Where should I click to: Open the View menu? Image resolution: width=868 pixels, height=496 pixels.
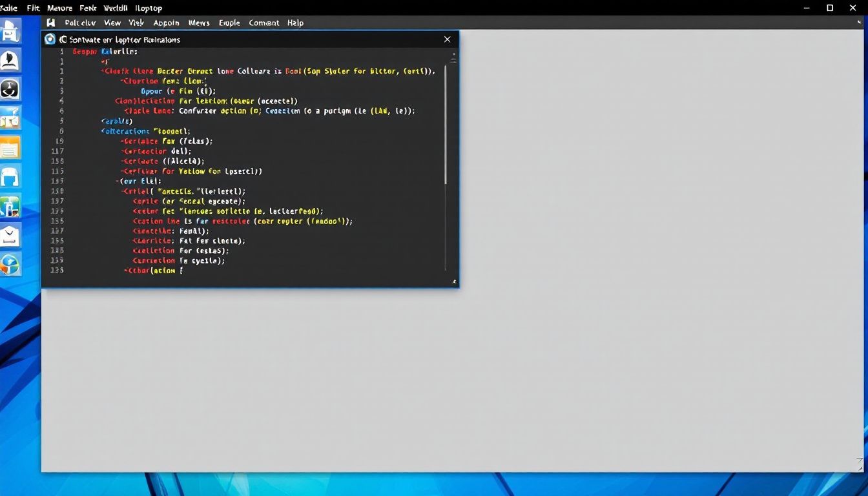point(112,23)
